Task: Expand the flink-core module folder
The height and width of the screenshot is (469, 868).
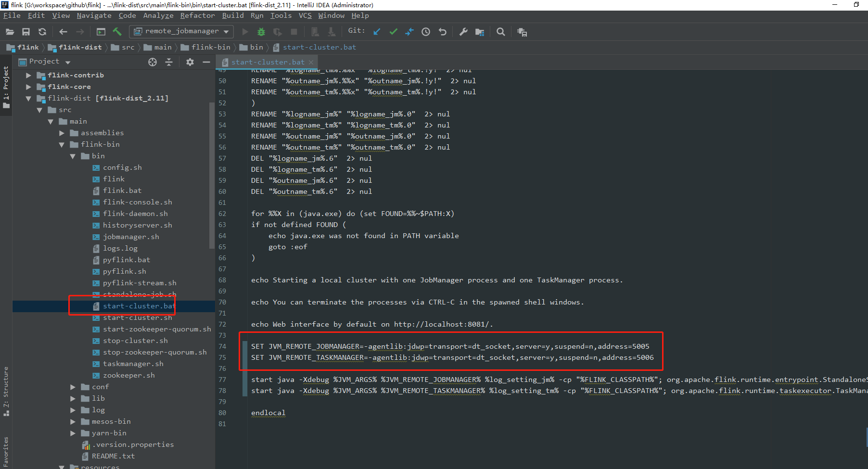Action: [28, 87]
